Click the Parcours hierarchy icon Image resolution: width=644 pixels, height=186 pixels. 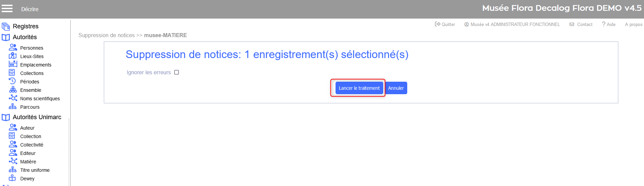(x=13, y=107)
